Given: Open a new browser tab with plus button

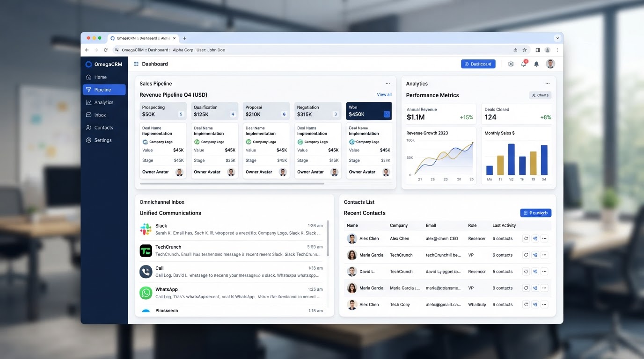Looking at the screenshot, I should point(184,38).
